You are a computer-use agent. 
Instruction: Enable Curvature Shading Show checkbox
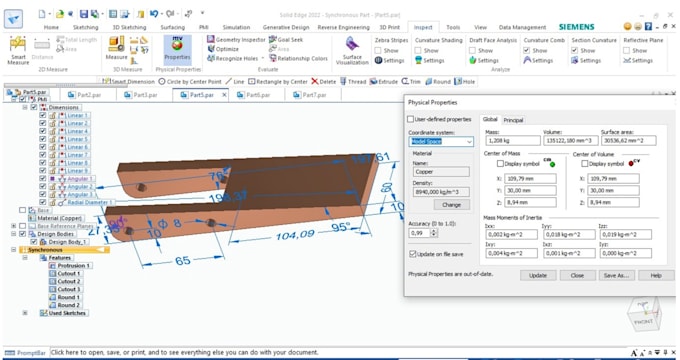(418, 50)
